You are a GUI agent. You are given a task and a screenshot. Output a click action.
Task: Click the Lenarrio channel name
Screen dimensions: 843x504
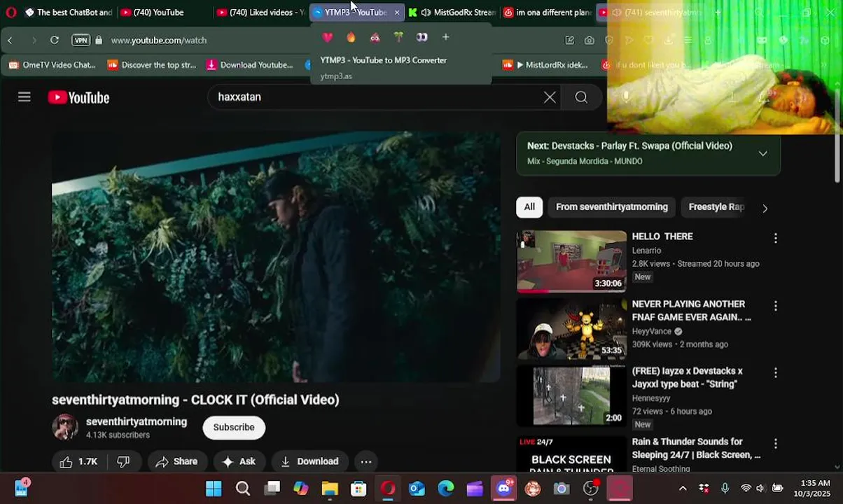coord(646,251)
